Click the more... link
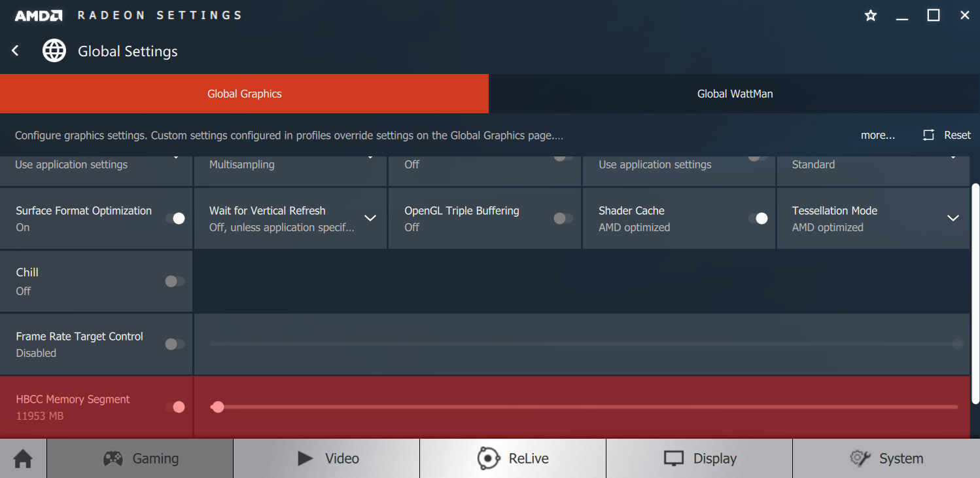Screen dimensions: 980x478 tap(878, 135)
